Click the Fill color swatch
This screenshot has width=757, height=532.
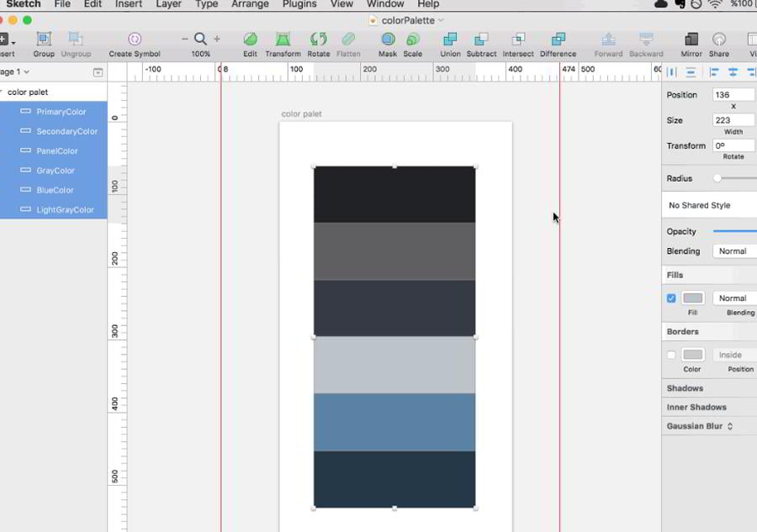tap(693, 298)
